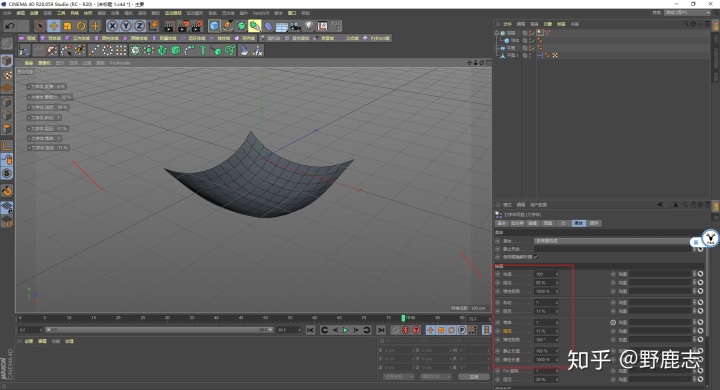Select the Live Selection tool

(40, 26)
